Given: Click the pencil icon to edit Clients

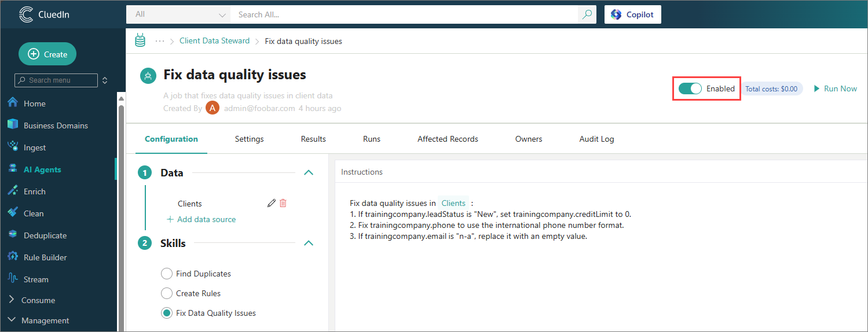Looking at the screenshot, I should tap(271, 203).
